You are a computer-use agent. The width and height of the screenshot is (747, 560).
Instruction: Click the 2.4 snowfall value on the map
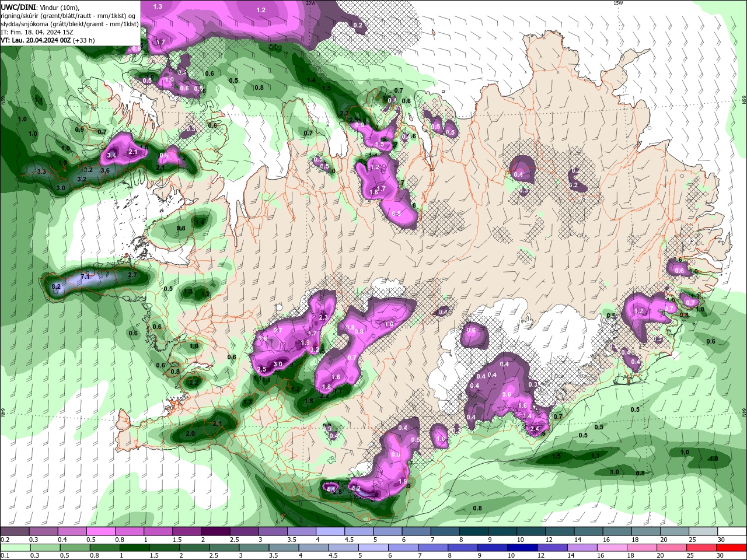pos(535,429)
